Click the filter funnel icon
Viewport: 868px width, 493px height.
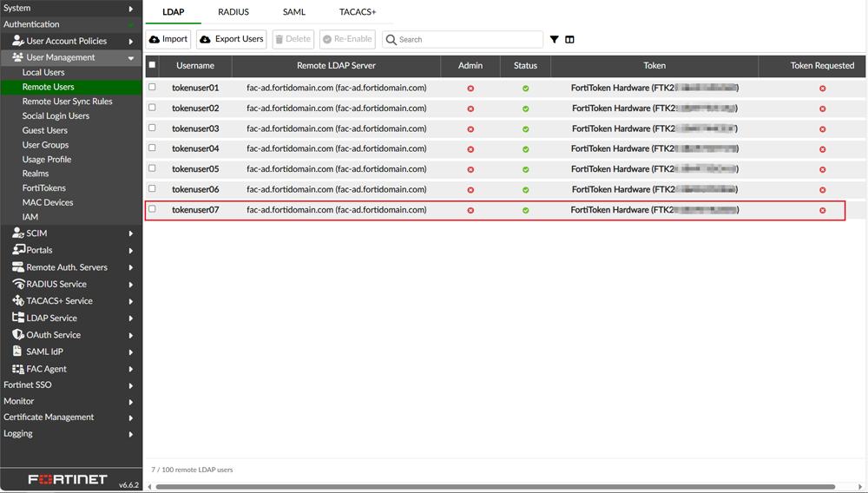(x=554, y=39)
